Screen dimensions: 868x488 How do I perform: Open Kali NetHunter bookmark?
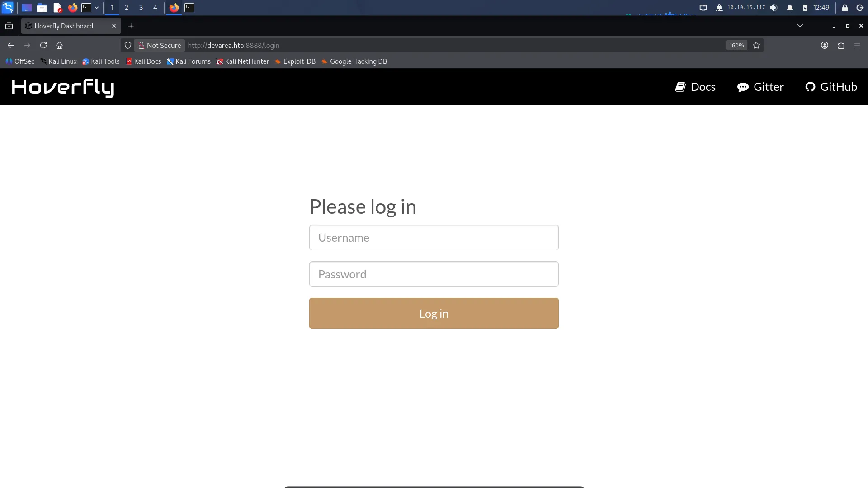242,61
